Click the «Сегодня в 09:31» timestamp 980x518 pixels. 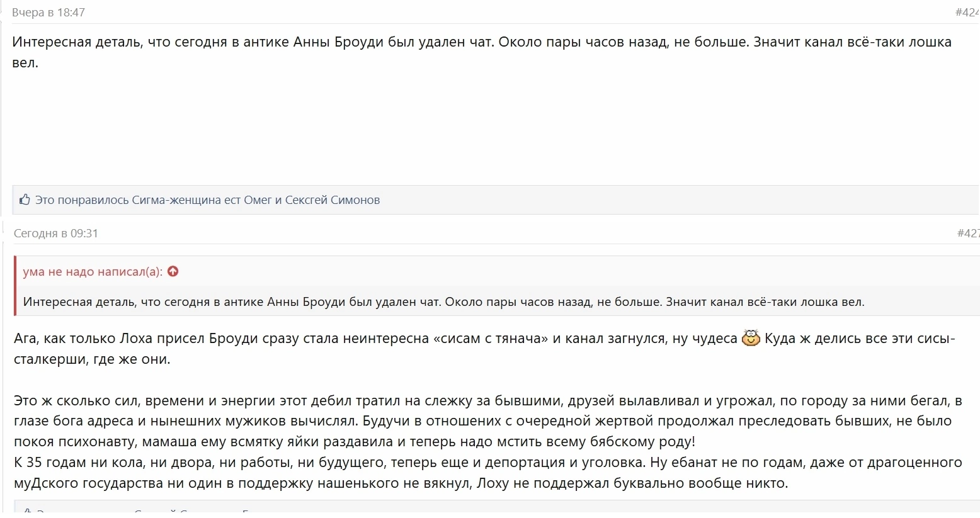[56, 234]
